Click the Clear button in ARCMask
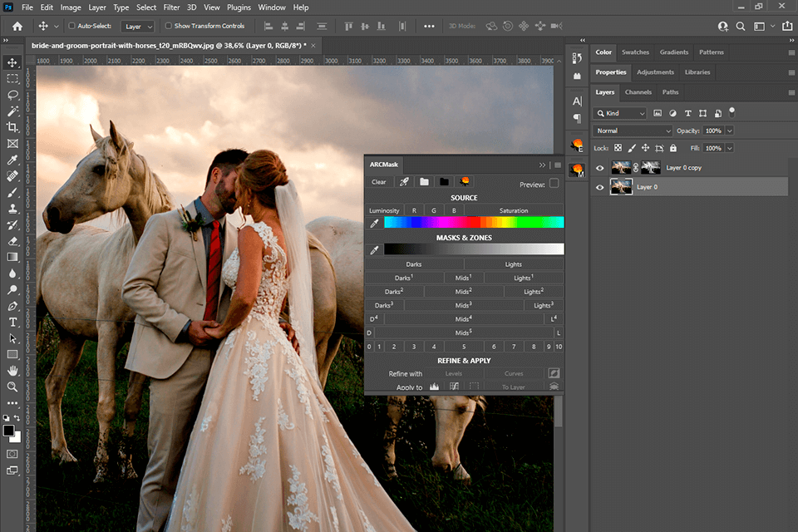This screenshot has height=532, width=798. [x=378, y=182]
